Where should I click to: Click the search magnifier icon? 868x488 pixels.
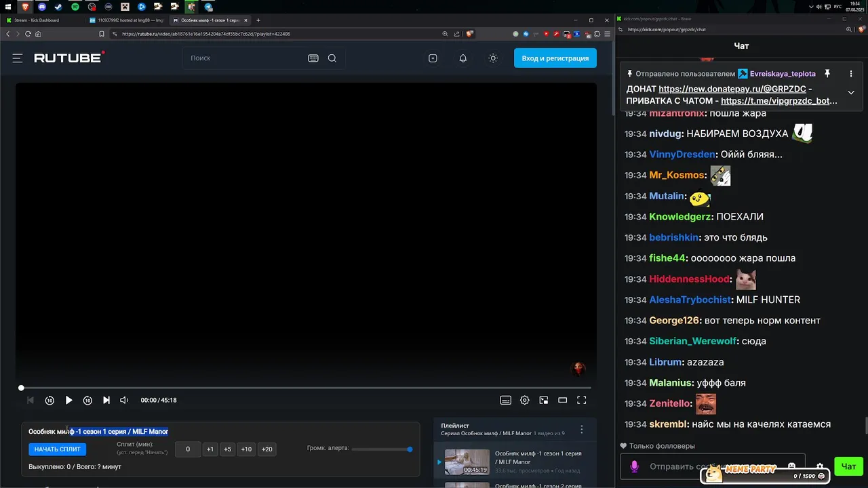point(332,58)
